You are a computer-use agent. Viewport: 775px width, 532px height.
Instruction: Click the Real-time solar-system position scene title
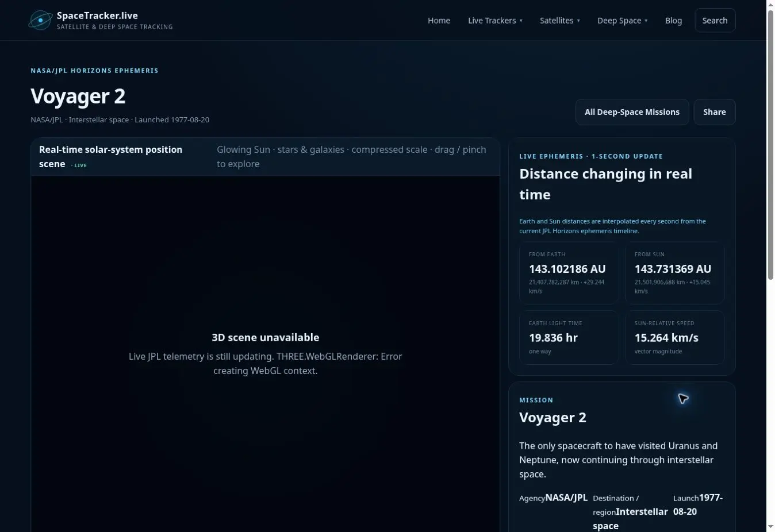(110, 156)
